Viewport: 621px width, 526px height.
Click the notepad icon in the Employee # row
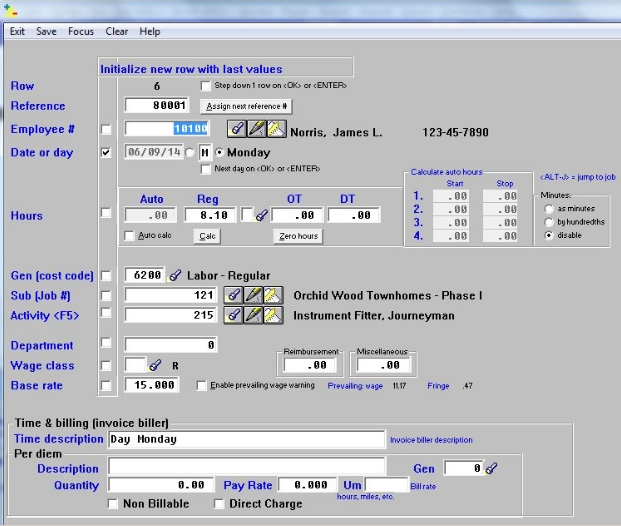[x=274, y=129]
